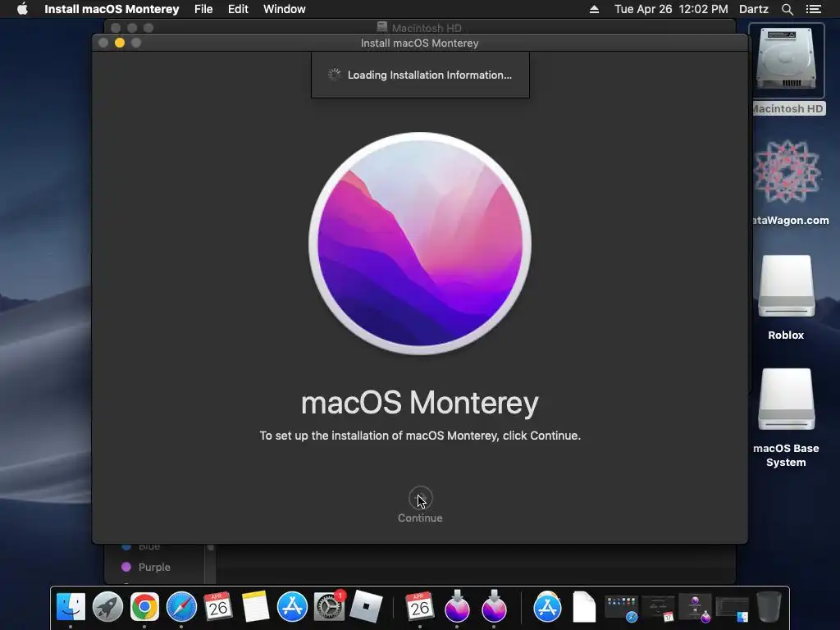
Task: Select the ataWagon.com desktop icon
Action: pyautogui.click(x=787, y=171)
